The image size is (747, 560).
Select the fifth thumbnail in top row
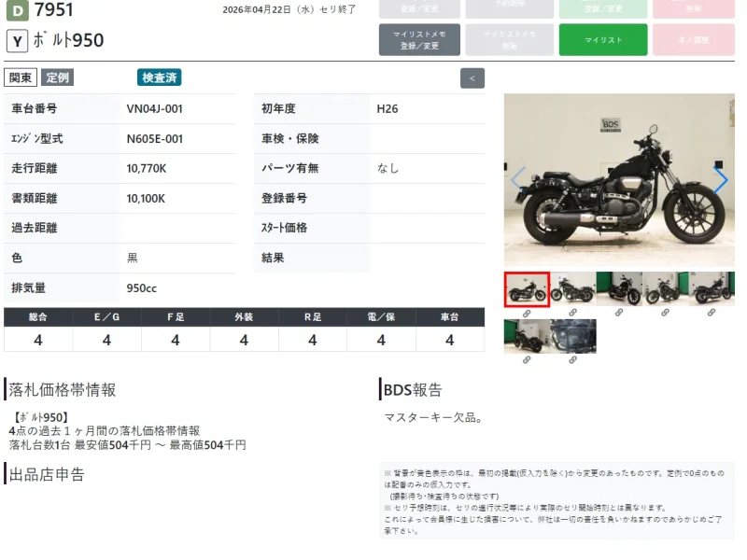tap(712, 289)
